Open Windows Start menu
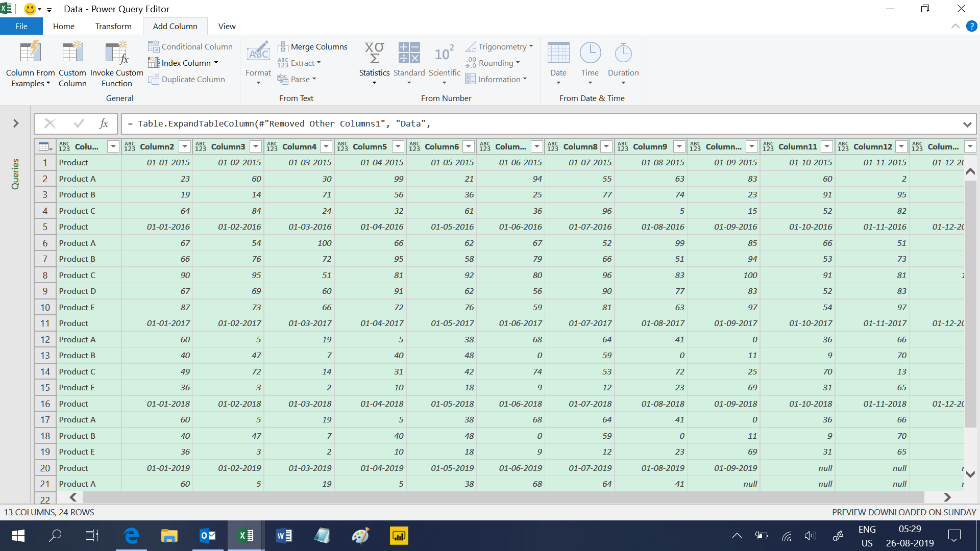Image resolution: width=980 pixels, height=551 pixels. 18,536
